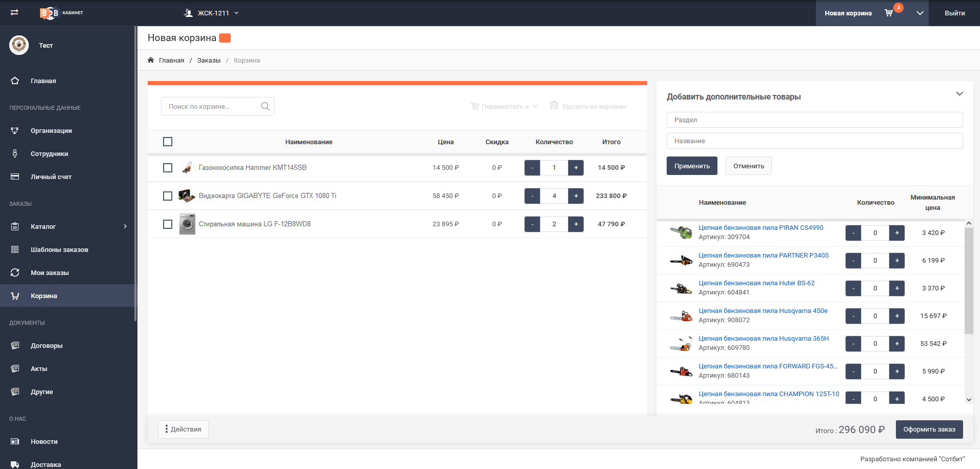
Task: Click the orange cart color badge by title
Action: 225,38
